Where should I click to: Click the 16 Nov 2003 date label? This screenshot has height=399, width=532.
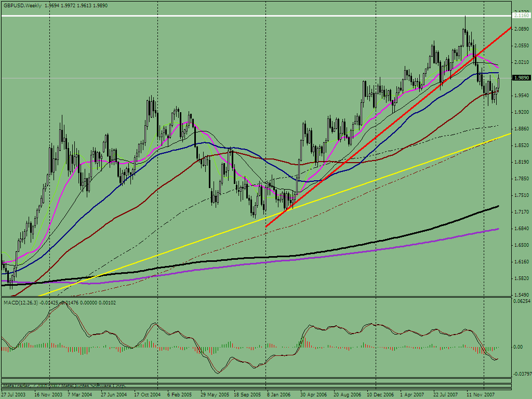click(48, 395)
